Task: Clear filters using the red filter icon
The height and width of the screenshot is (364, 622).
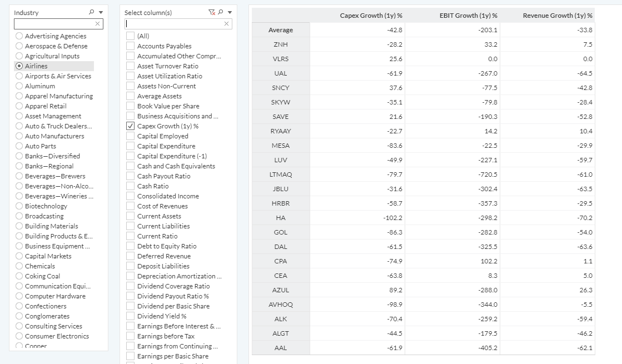Action: click(212, 12)
